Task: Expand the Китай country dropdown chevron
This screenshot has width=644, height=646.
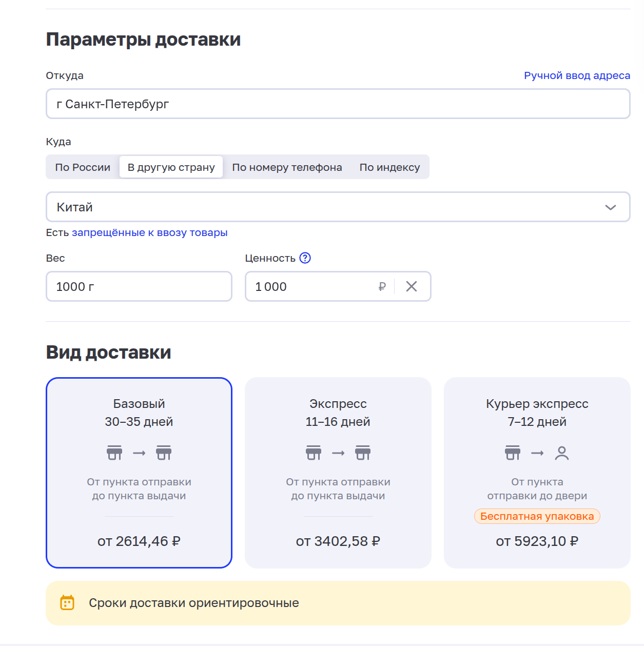Action: pyautogui.click(x=610, y=207)
